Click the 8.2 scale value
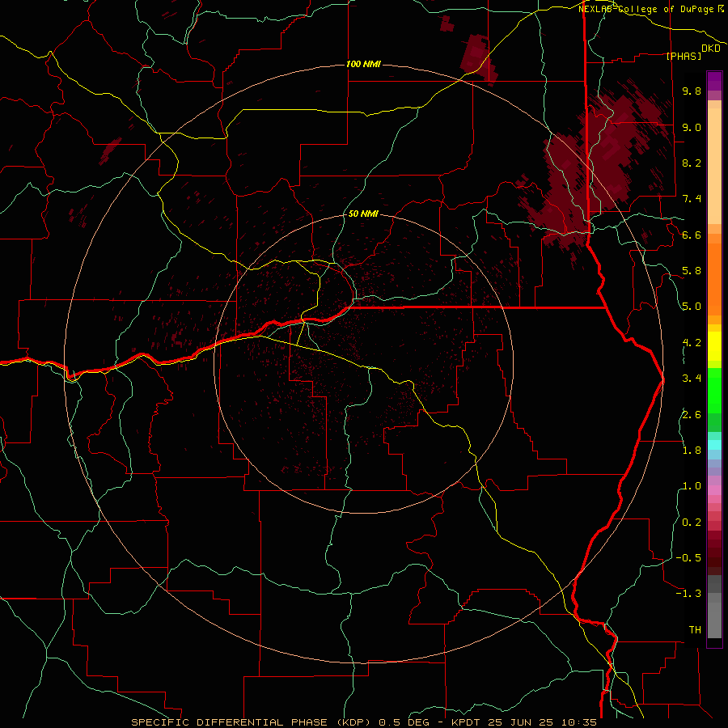Screen dimensions: 728x728 pyautogui.click(x=692, y=163)
